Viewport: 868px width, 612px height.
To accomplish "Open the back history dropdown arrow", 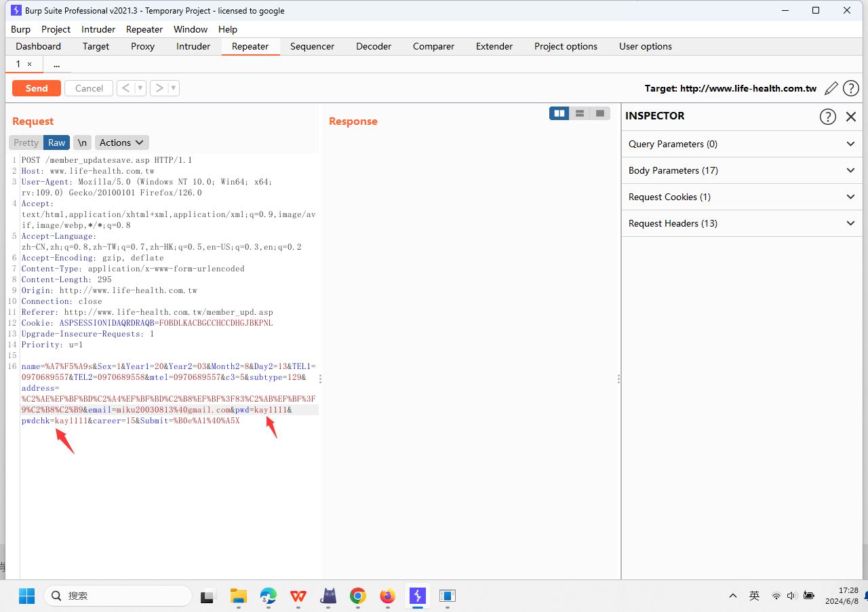I will [140, 88].
